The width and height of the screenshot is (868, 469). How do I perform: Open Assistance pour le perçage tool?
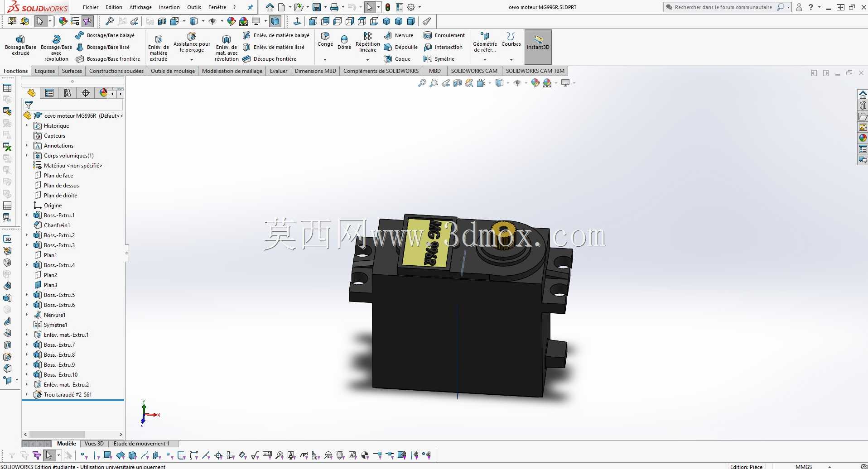[192, 43]
